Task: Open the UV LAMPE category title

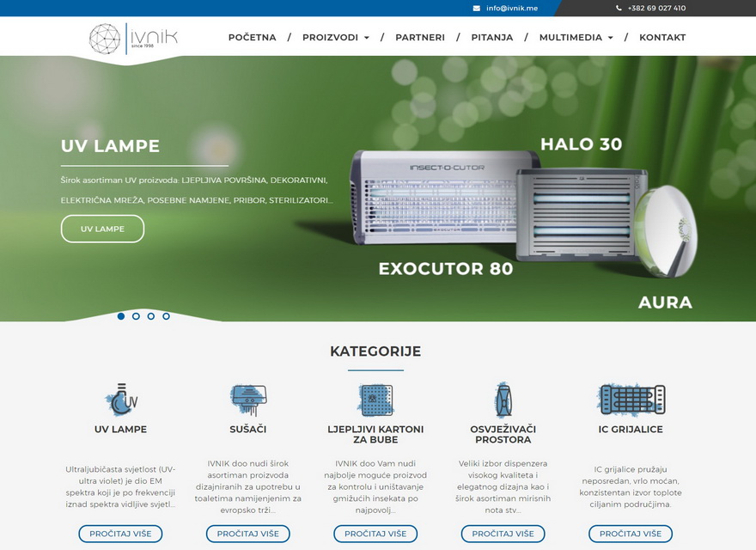Action: tap(120, 429)
